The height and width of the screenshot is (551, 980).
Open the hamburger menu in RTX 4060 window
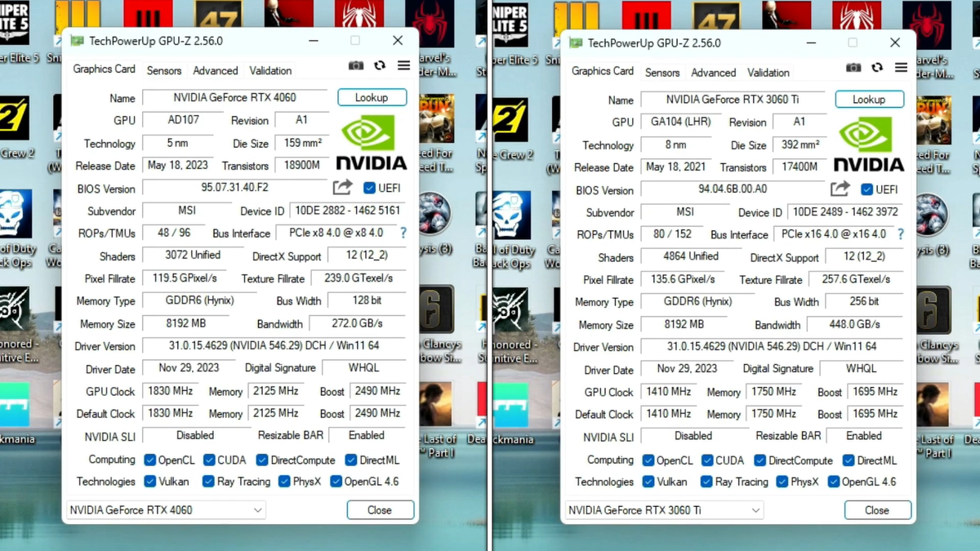(403, 65)
